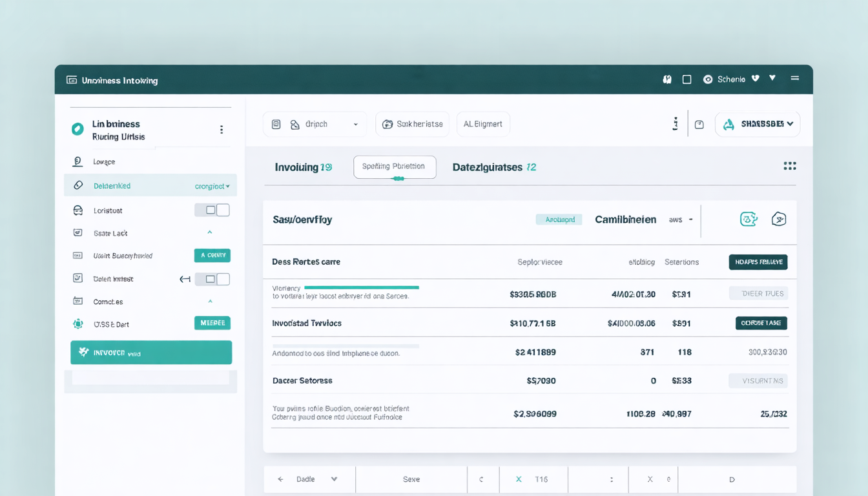Click the "AL Etigmert" toolbar button
This screenshot has height=496, width=868.
483,124
